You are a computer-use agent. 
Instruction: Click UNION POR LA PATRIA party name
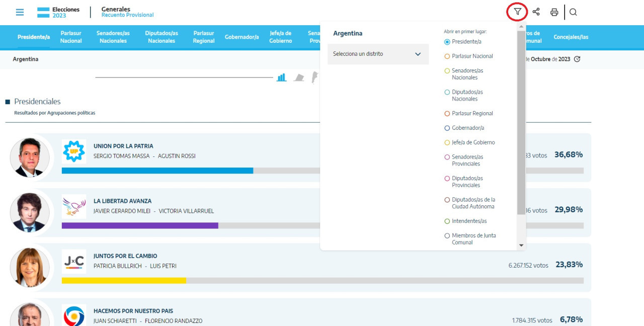(123, 146)
